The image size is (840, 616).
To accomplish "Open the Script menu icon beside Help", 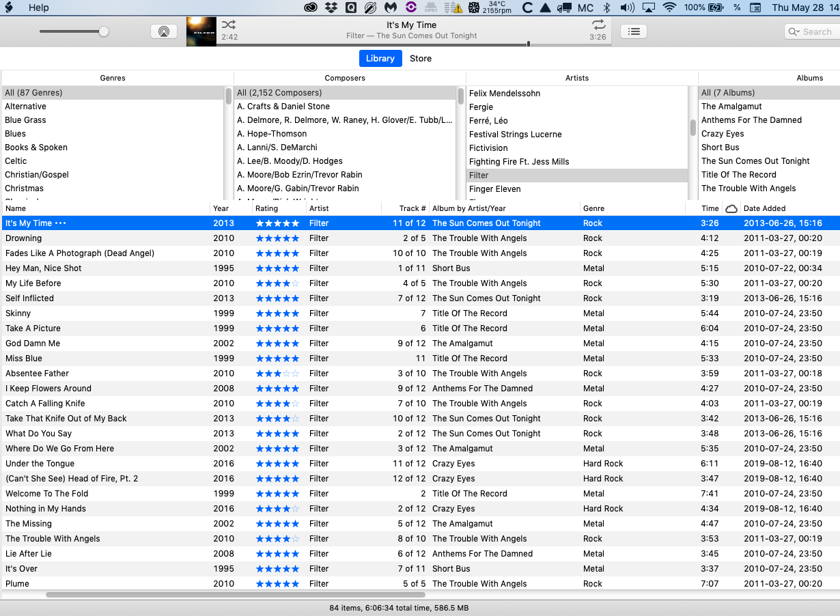I will pos(9,8).
